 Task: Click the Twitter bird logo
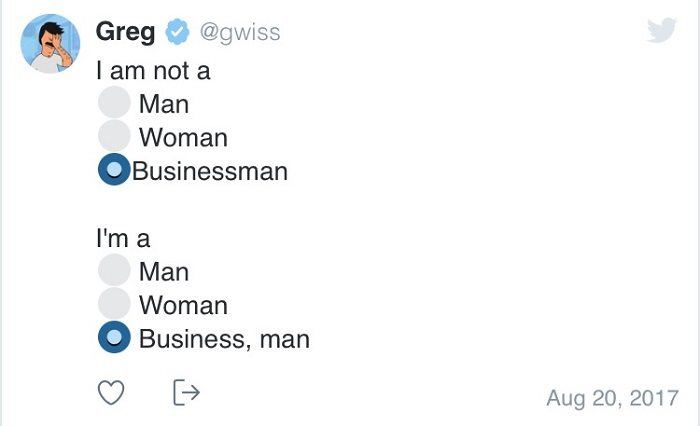tap(662, 29)
